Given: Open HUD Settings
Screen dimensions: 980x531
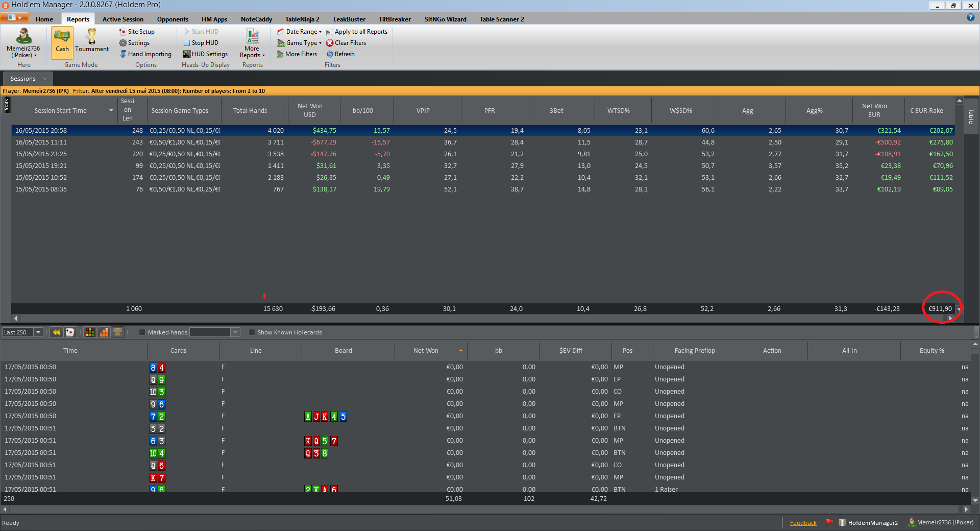Looking at the screenshot, I should click(x=206, y=54).
